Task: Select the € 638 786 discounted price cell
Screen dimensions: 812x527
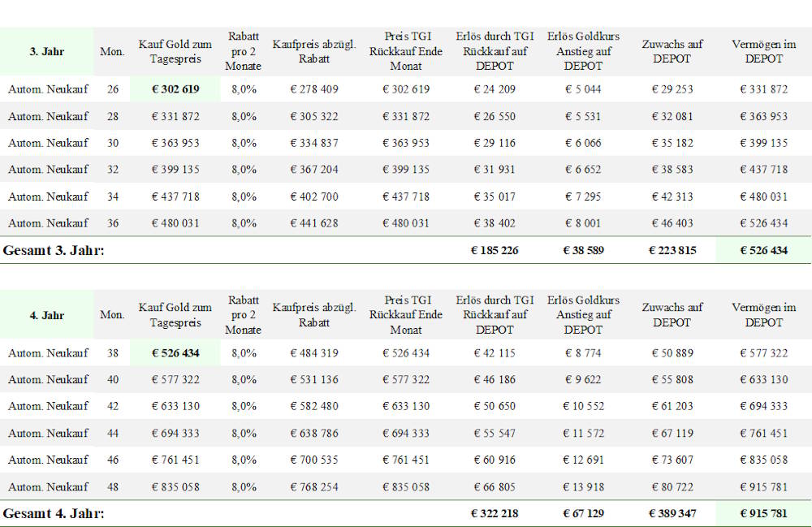Action: coord(314,434)
